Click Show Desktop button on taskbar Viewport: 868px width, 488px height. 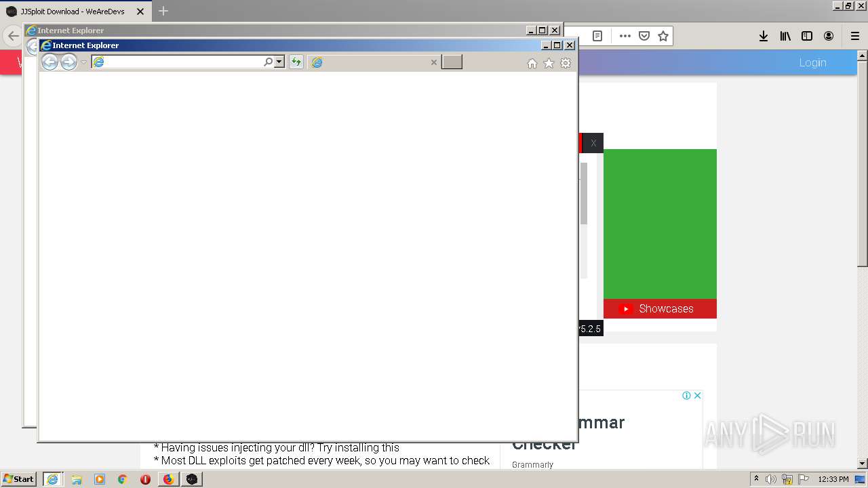click(x=861, y=479)
